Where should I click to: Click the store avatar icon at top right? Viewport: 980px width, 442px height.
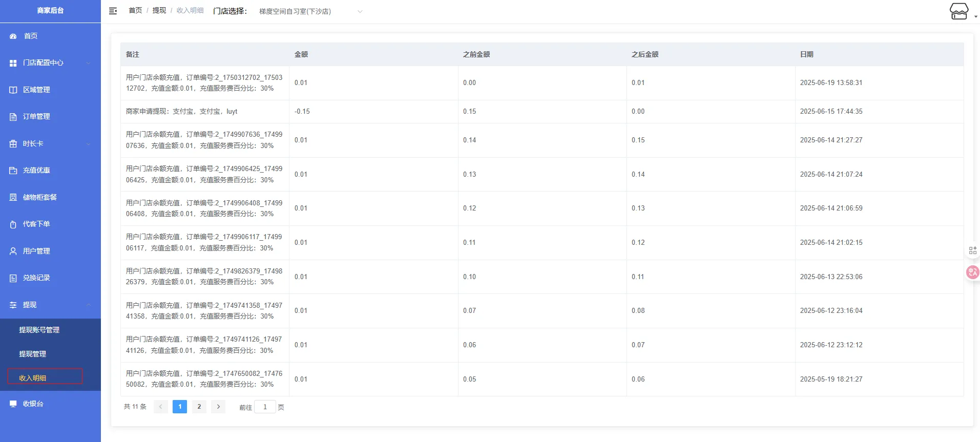tap(958, 11)
